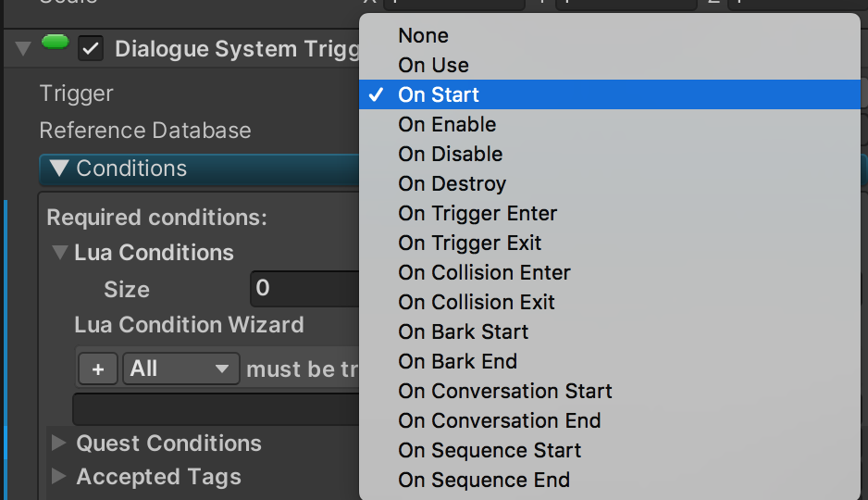Open the All condition mode dropdown

(x=181, y=369)
